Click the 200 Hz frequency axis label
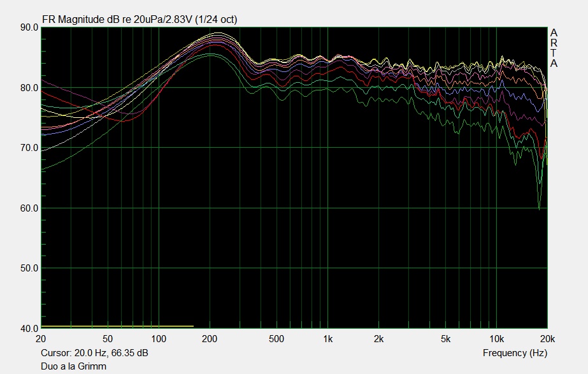The width and height of the screenshot is (588, 374). pyautogui.click(x=209, y=339)
